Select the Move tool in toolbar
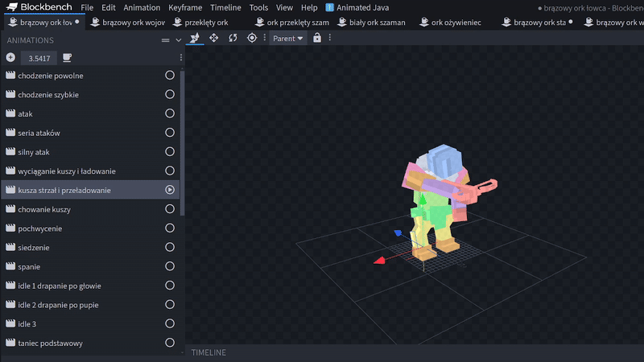The width and height of the screenshot is (644, 362). point(214,38)
